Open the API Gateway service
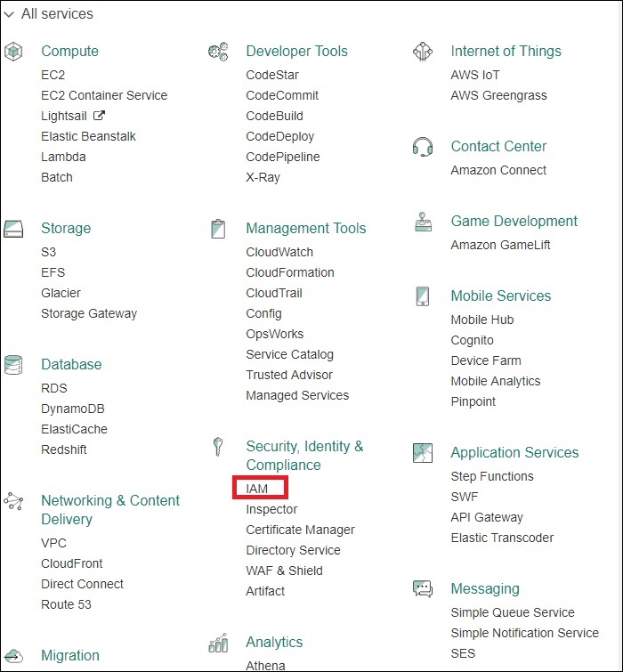Viewport: 623px width, 672px height. coord(487,517)
